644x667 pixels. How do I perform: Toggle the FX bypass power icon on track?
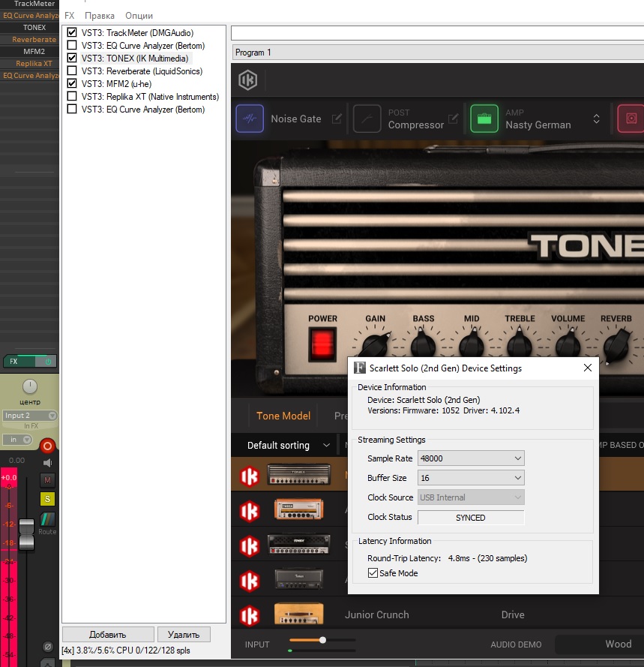[x=48, y=361]
